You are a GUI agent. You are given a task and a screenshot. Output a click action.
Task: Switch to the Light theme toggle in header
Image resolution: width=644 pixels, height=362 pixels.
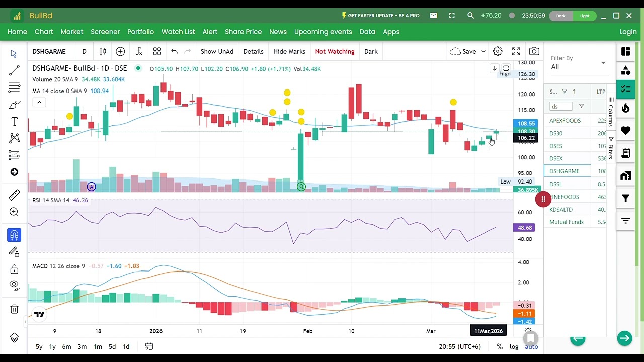(585, 16)
